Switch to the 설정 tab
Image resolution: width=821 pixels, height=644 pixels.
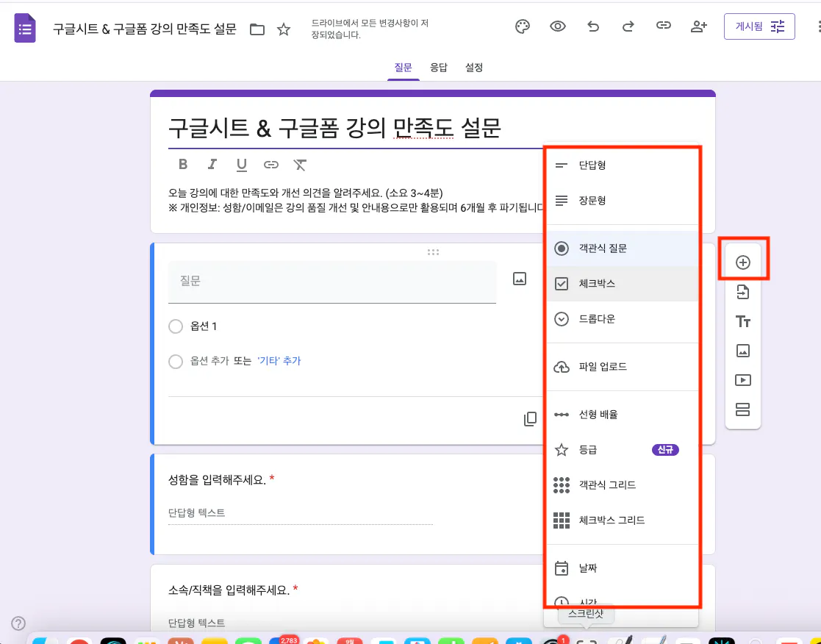[x=474, y=68]
